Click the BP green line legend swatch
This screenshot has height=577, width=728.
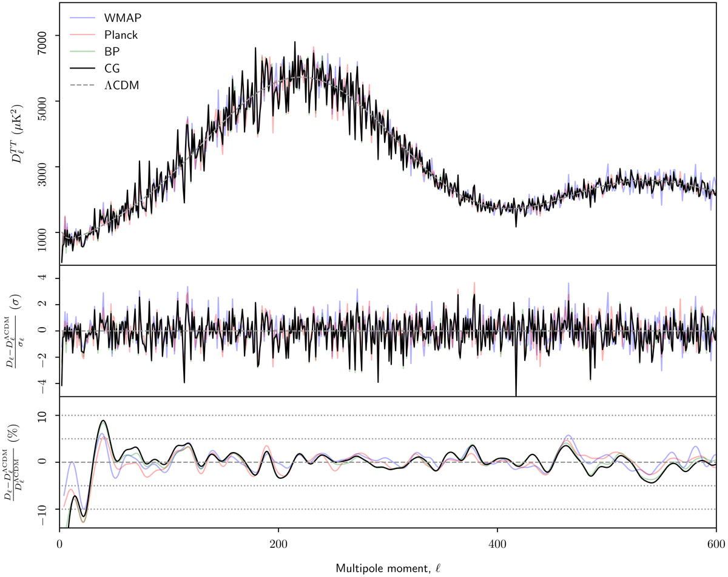pyautogui.click(x=82, y=52)
